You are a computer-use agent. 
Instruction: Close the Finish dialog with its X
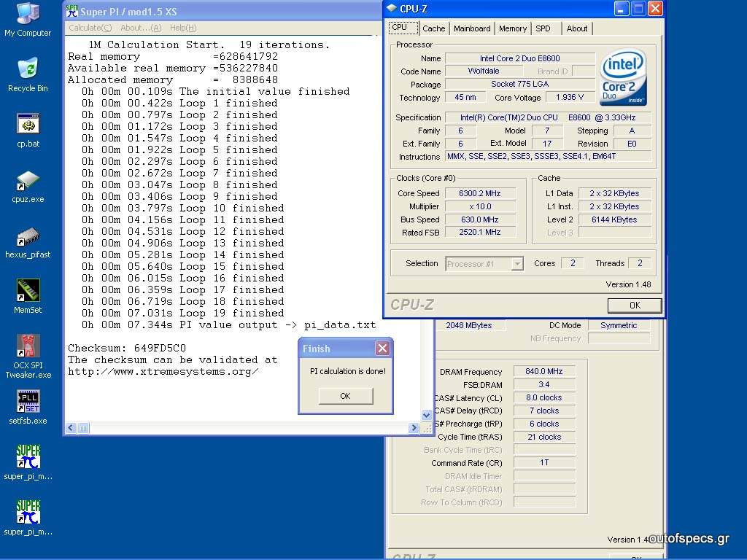(x=382, y=349)
